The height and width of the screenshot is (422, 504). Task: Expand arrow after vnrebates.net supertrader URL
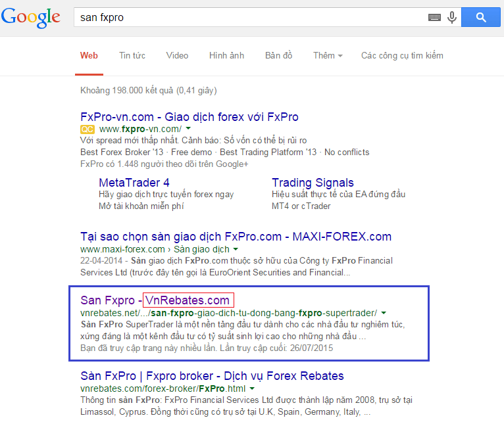[384, 312]
